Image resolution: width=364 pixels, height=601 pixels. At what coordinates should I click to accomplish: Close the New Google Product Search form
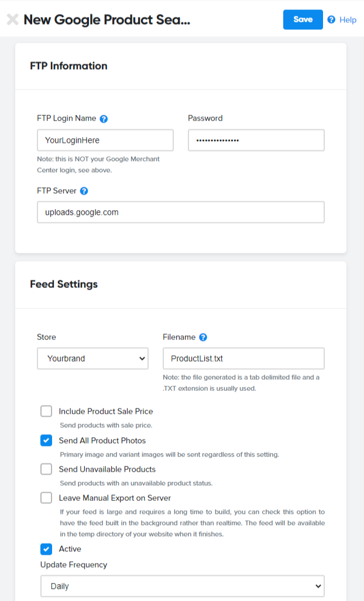point(13,19)
